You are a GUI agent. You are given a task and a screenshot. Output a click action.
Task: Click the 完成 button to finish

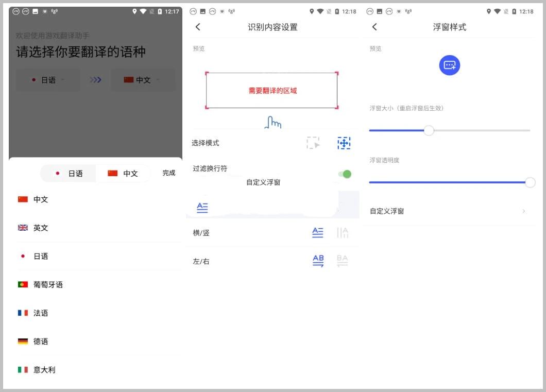(168, 174)
